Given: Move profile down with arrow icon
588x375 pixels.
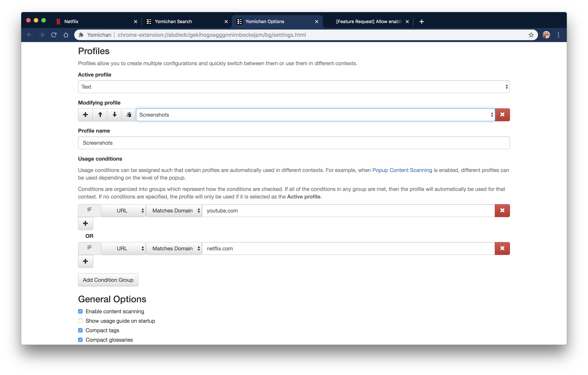Looking at the screenshot, I should (114, 115).
